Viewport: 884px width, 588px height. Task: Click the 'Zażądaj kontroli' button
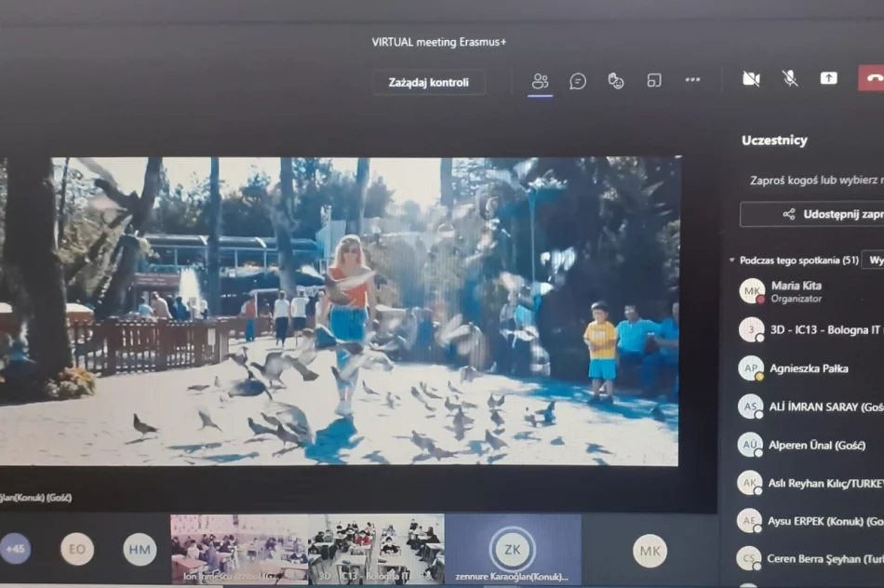coord(428,82)
